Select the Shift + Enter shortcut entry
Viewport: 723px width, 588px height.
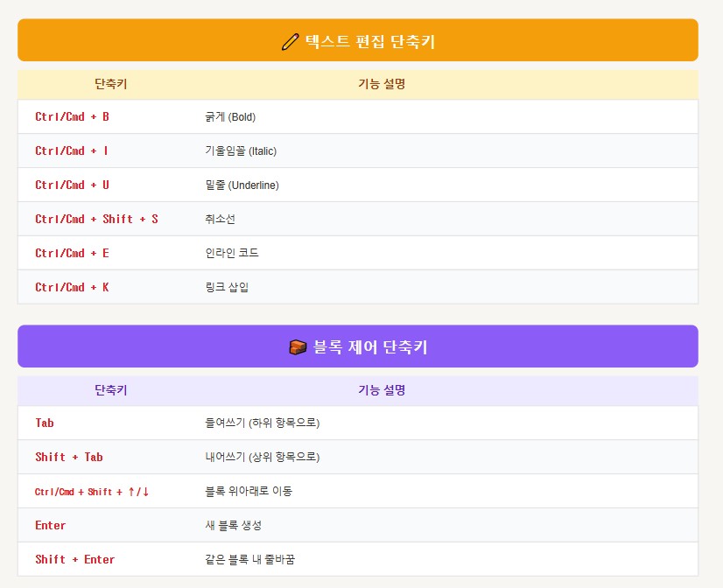[76, 559]
